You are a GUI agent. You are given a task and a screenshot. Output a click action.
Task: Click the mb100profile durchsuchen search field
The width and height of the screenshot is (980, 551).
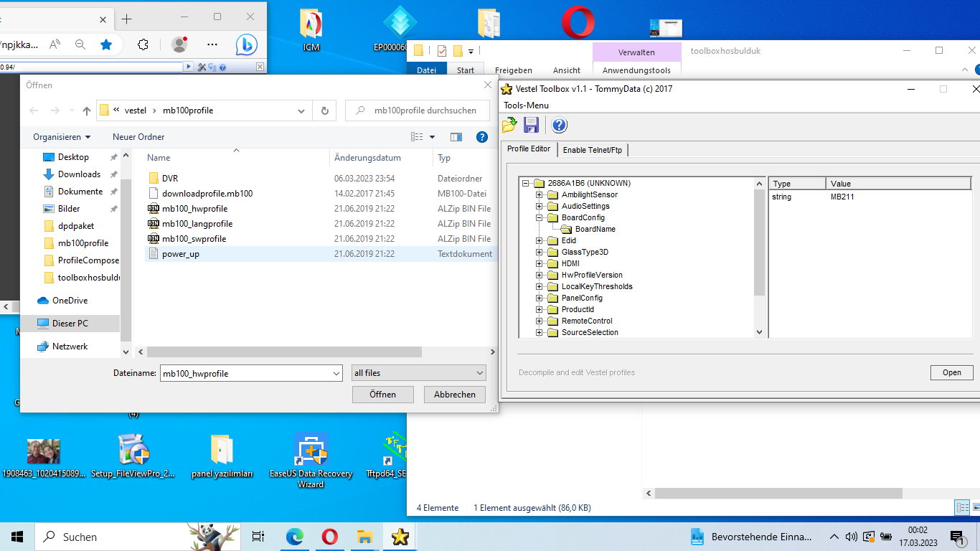418,110
